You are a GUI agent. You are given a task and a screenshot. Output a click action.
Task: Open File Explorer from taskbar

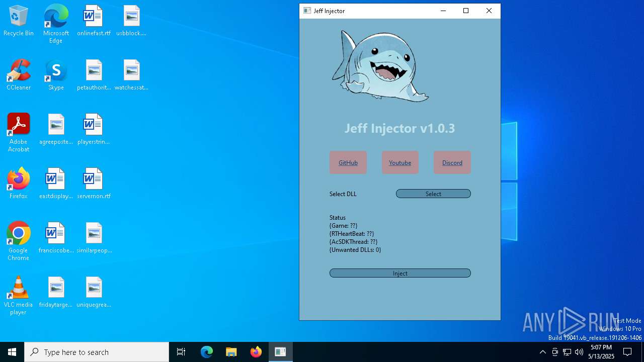(x=231, y=352)
